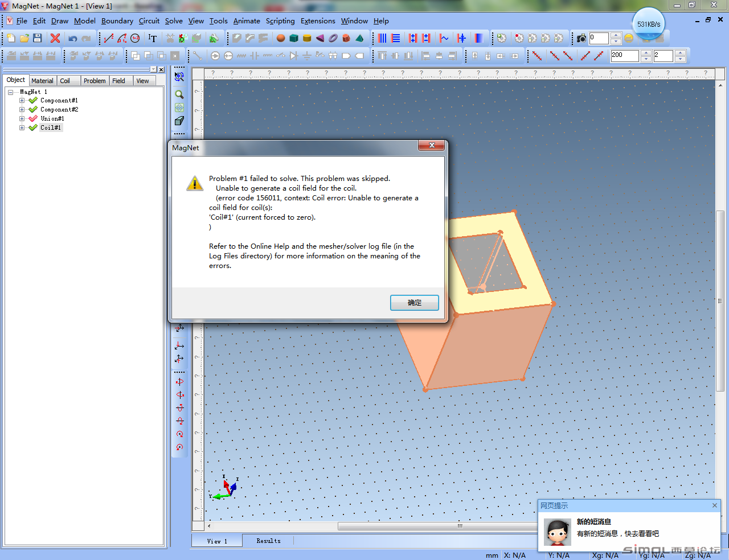Expand the Union#1 tree node
This screenshot has height=560, width=729.
(x=22, y=118)
